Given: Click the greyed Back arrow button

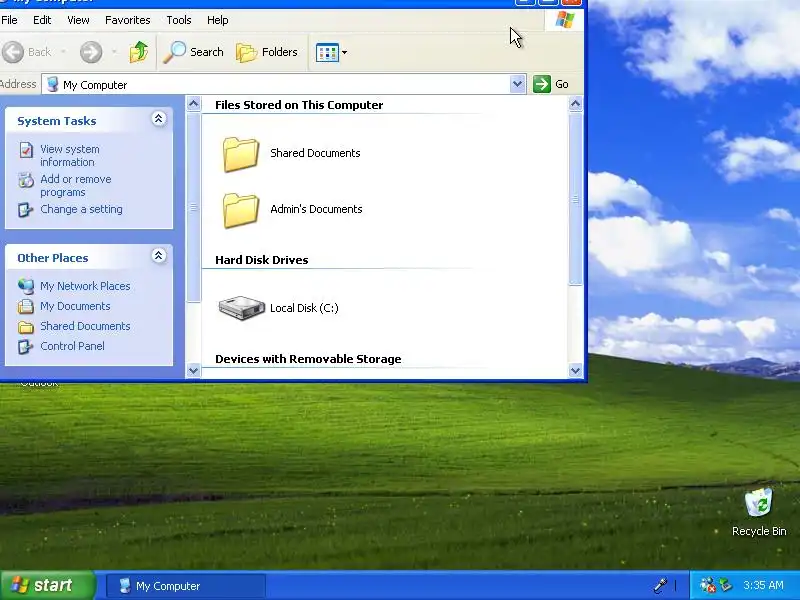Looking at the screenshot, I should point(13,52).
